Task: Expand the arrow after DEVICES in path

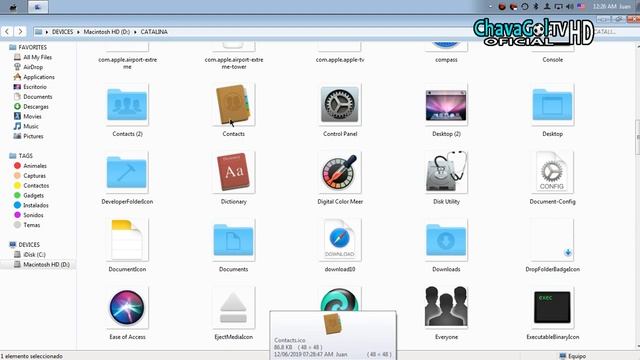Action: pos(78,32)
